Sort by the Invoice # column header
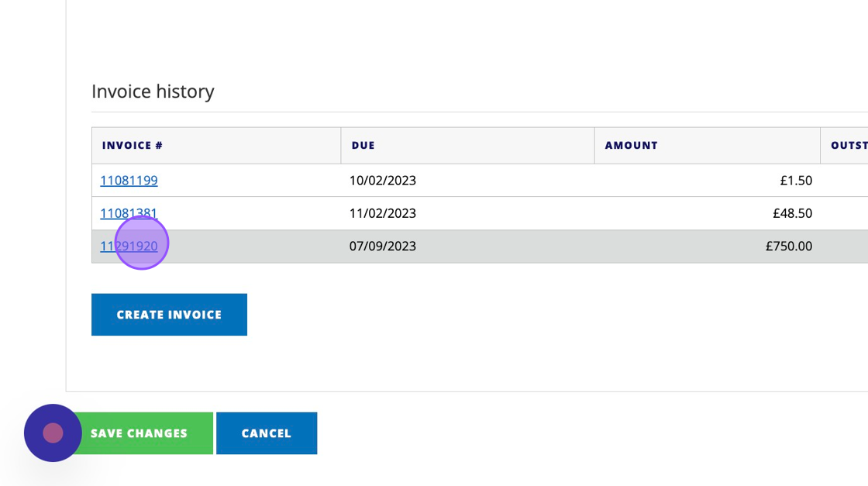Screen dimensions: 868x486 tap(133, 146)
